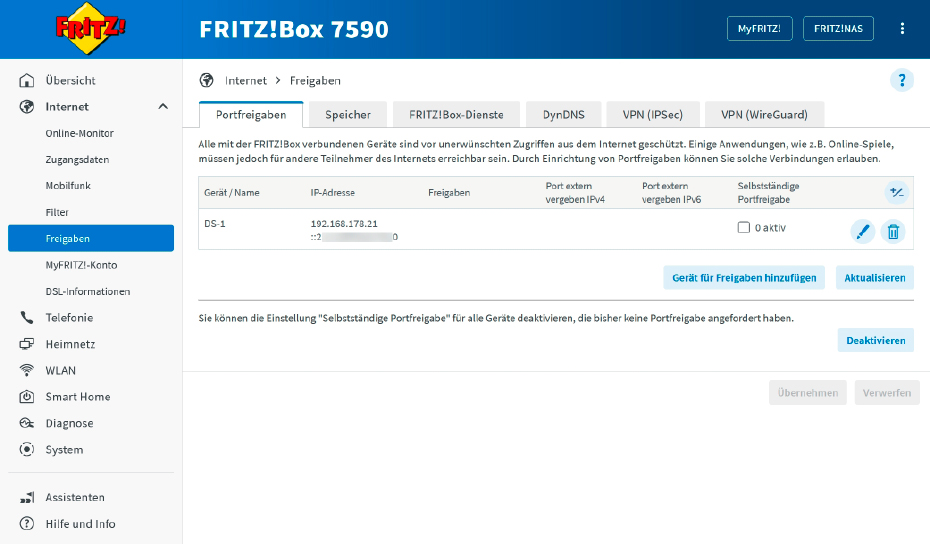Open WLAN section in sidebar
930x544 pixels.
(60, 370)
